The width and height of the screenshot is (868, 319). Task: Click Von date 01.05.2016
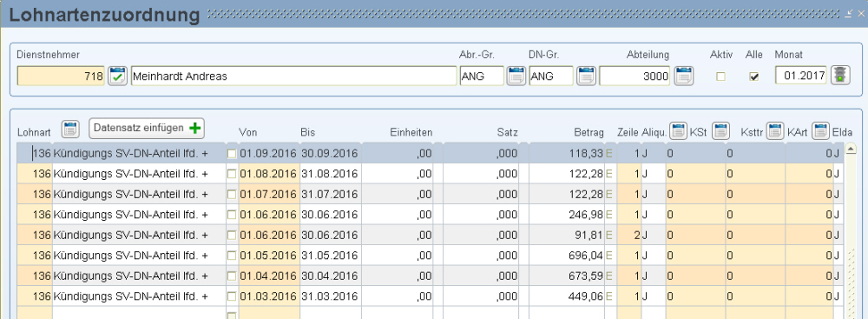point(269,256)
